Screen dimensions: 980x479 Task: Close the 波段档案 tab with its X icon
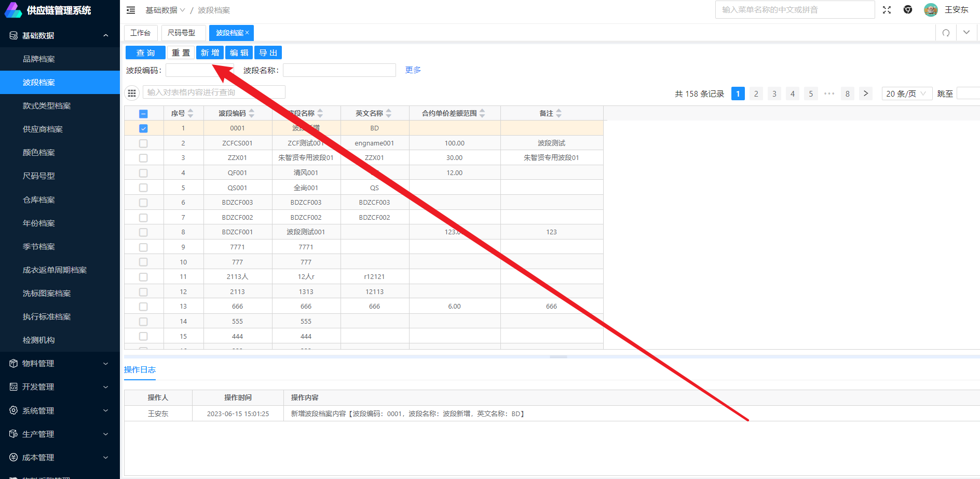[x=247, y=33]
